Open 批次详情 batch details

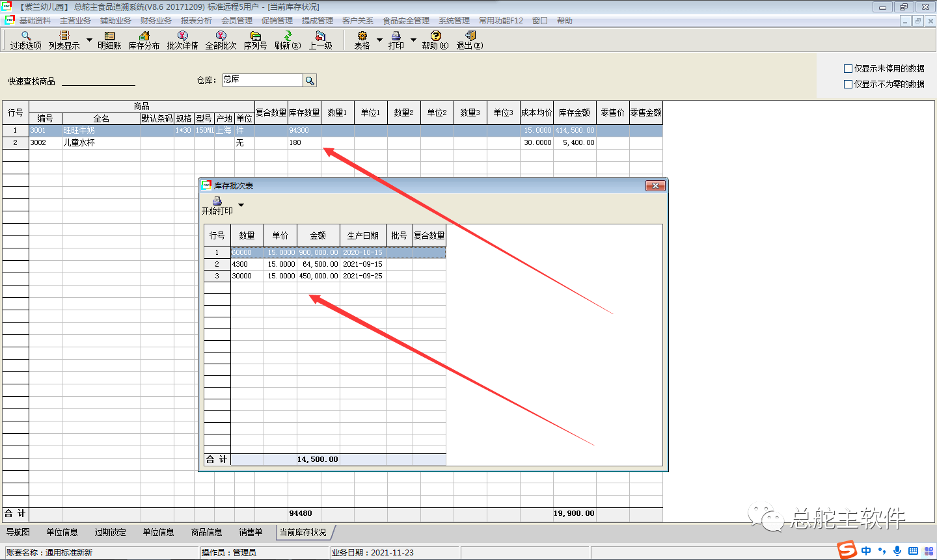pos(182,40)
